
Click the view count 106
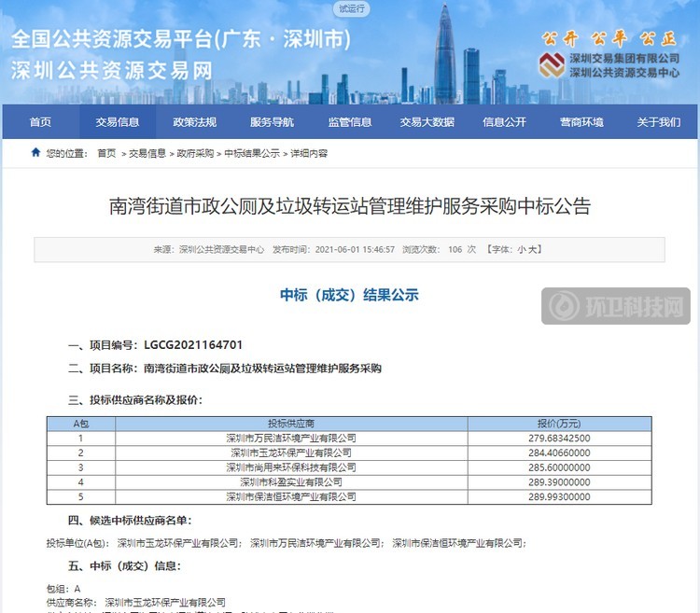455,249
